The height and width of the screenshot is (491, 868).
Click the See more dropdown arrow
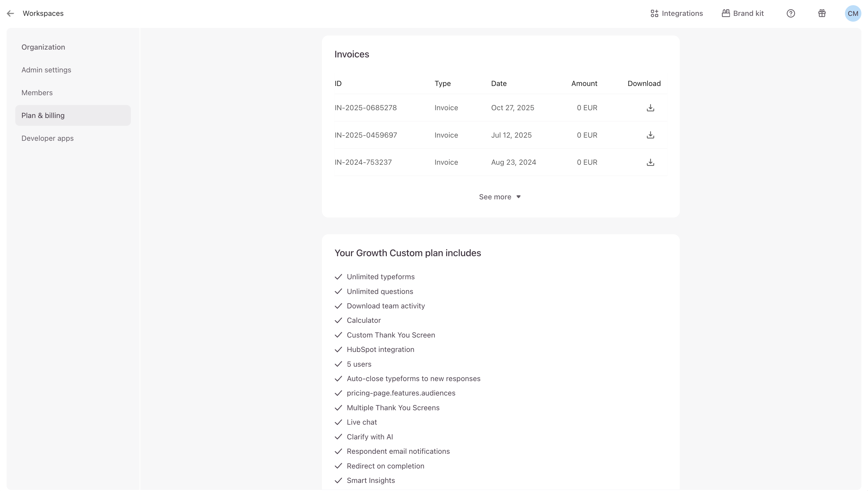(x=518, y=197)
